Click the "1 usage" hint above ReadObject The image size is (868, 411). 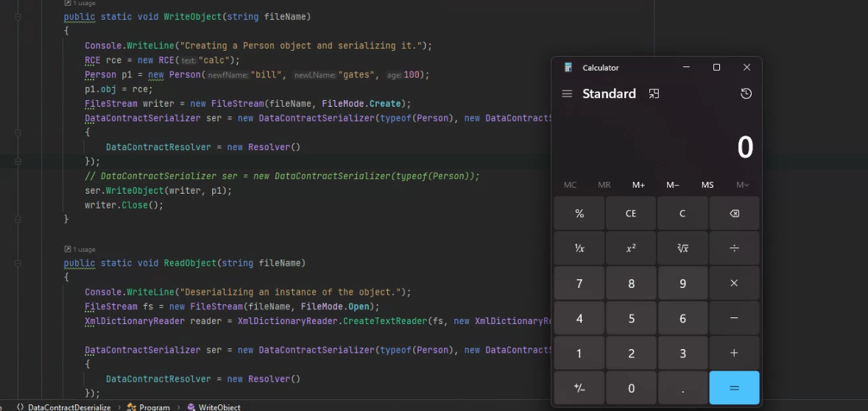coord(84,249)
